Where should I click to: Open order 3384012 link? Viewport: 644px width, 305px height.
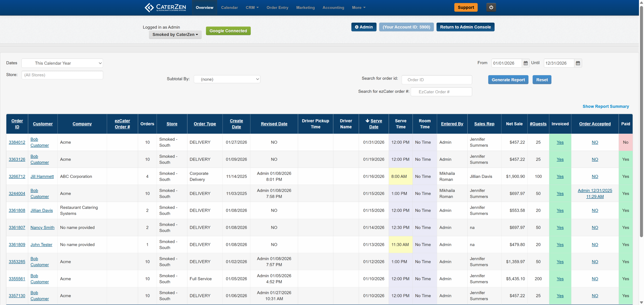point(17,142)
